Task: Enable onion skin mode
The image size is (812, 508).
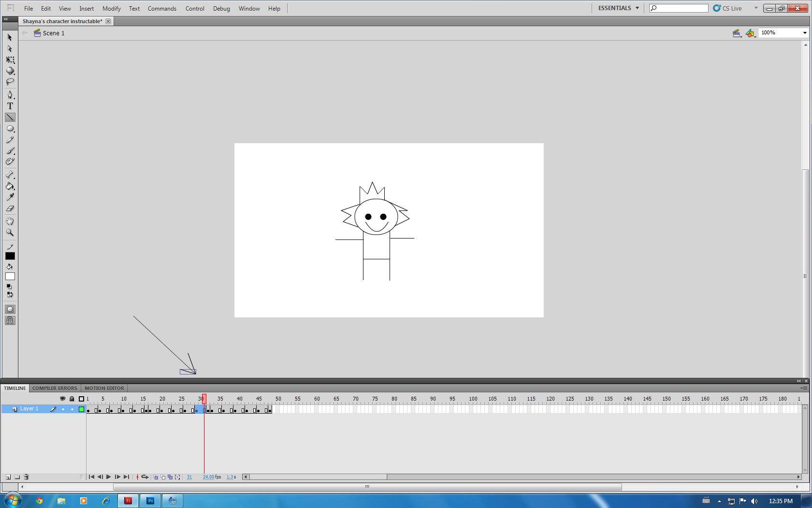Action: coord(155,477)
